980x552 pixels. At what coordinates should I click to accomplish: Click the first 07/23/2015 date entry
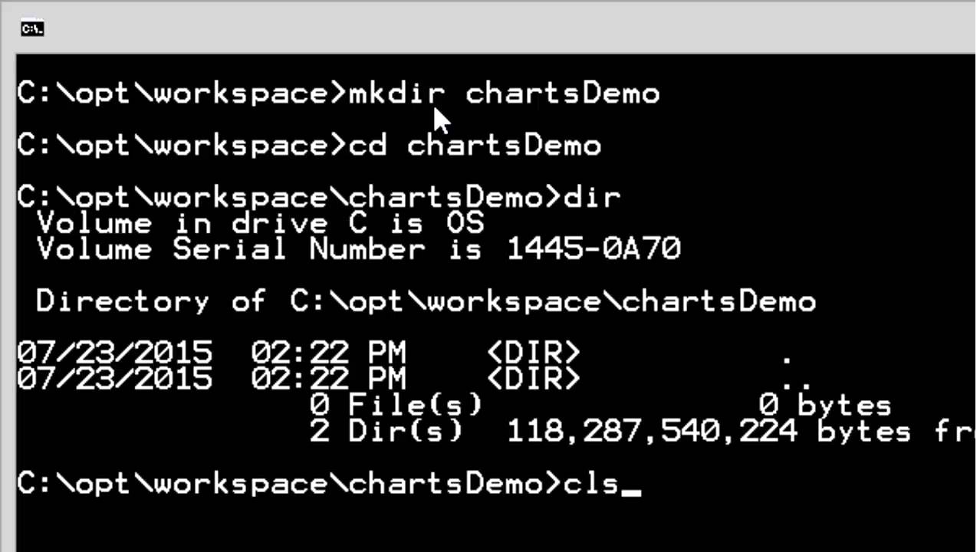tap(114, 353)
